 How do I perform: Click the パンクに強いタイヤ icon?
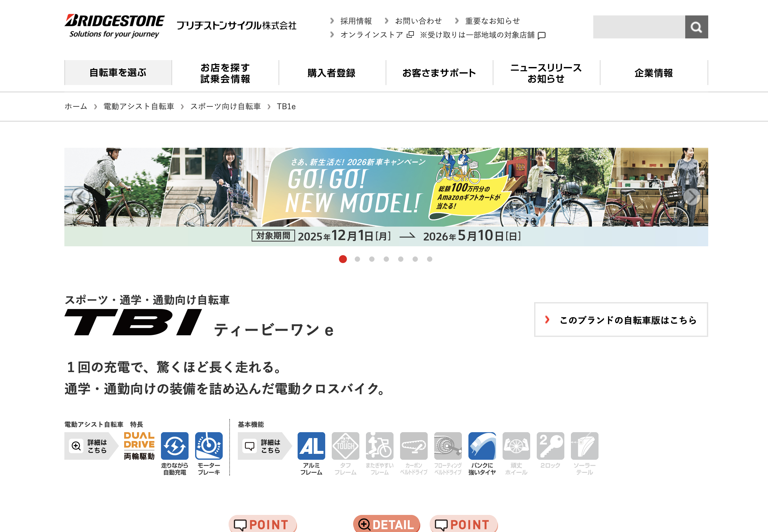pyautogui.click(x=482, y=446)
